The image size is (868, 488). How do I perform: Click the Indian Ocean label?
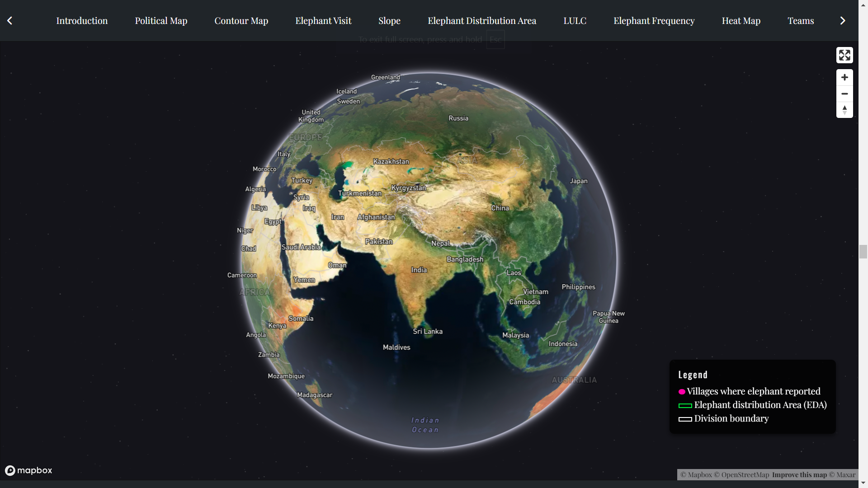(x=425, y=425)
